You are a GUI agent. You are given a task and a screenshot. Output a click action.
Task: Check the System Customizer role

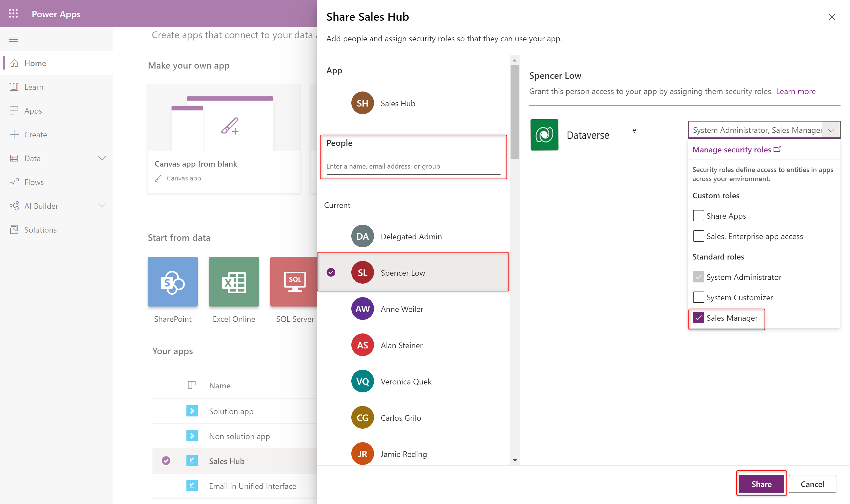point(698,297)
